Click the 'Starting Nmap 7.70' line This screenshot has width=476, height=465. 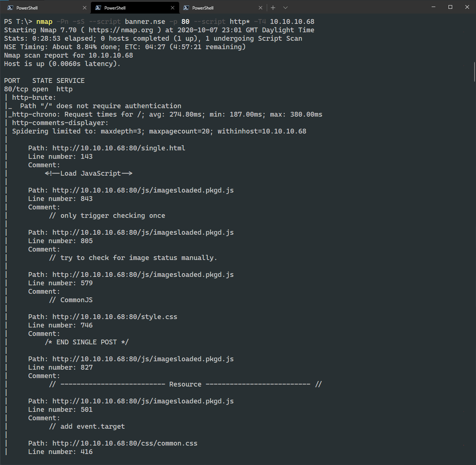point(159,30)
